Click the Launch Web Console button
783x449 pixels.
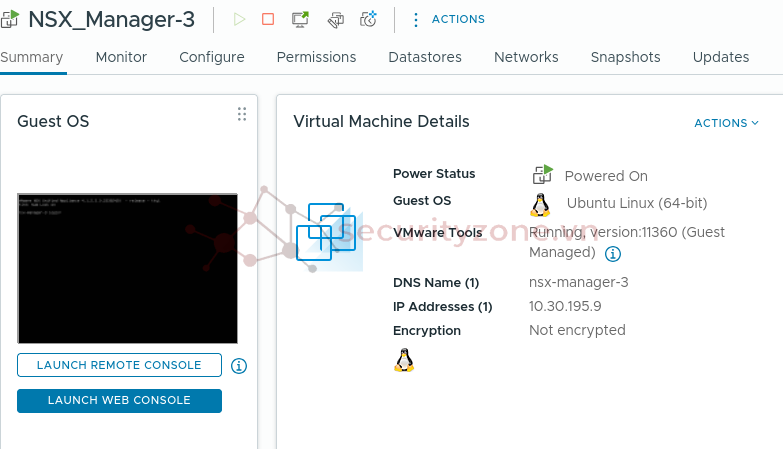point(119,400)
